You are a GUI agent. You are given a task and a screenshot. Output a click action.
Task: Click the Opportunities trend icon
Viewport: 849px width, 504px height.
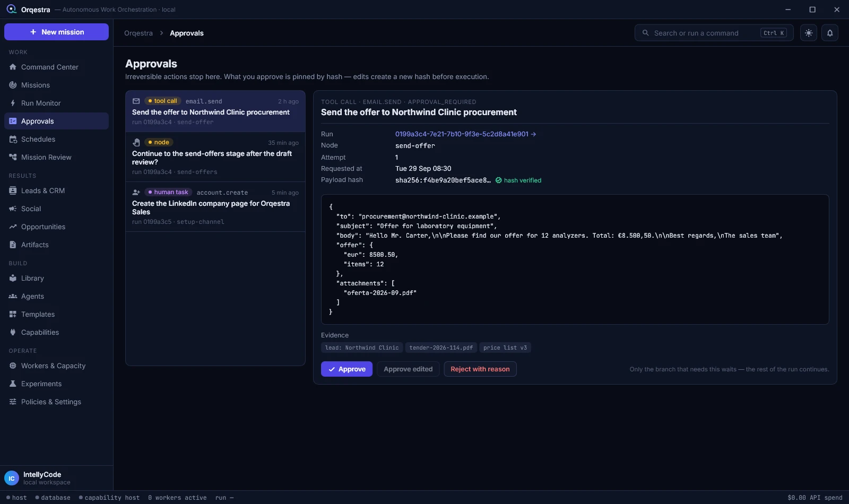(x=13, y=227)
